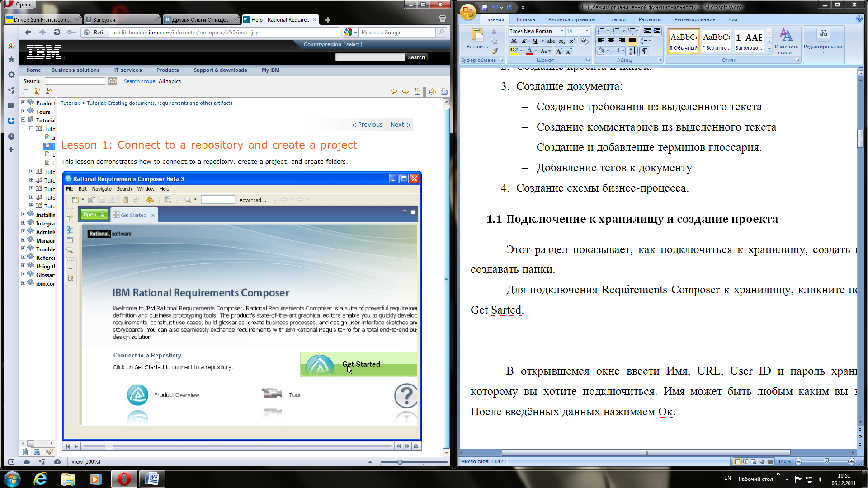Click the Collapse All icon in help tree toolbar
This screenshot has height=488, width=868.
[26, 92]
